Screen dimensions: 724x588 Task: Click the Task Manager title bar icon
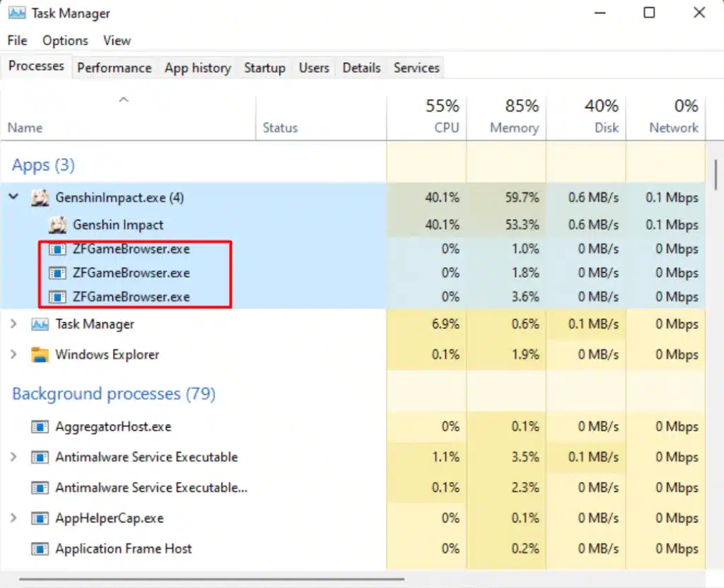coord(17,13)
